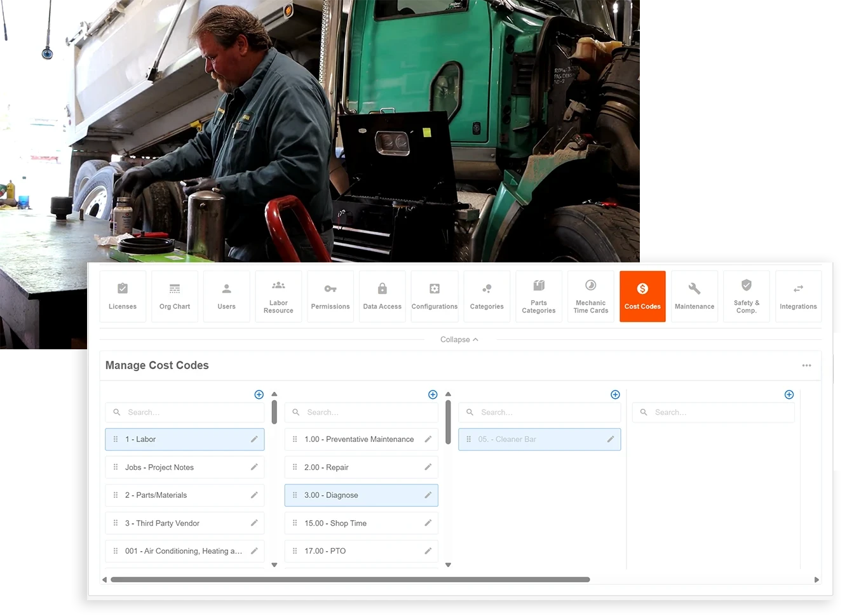Screen dimensions: 847x616
Task: Click the horizontal scrollbar's right arrow
Action: click(x=817, y=579)
